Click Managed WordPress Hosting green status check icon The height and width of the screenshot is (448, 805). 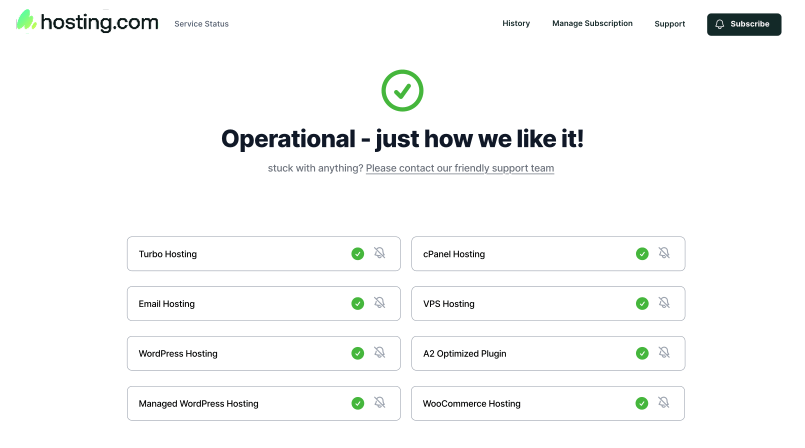click(358, 403)
